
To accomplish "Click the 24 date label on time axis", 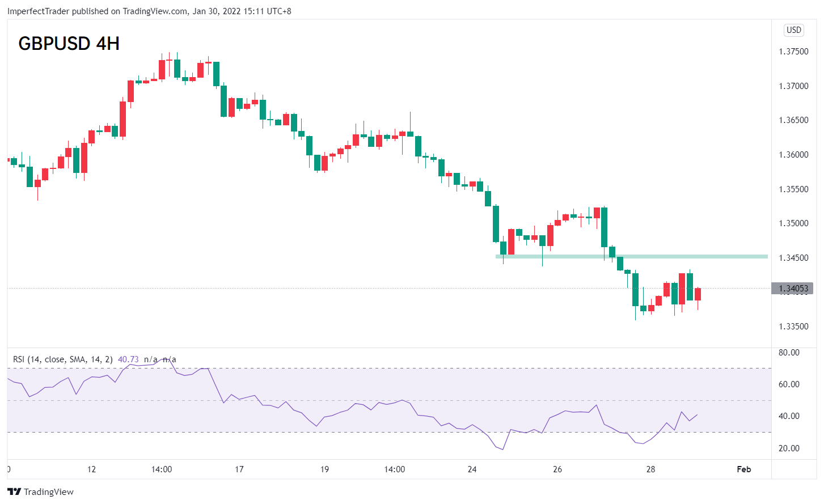I will pos(472,469).
